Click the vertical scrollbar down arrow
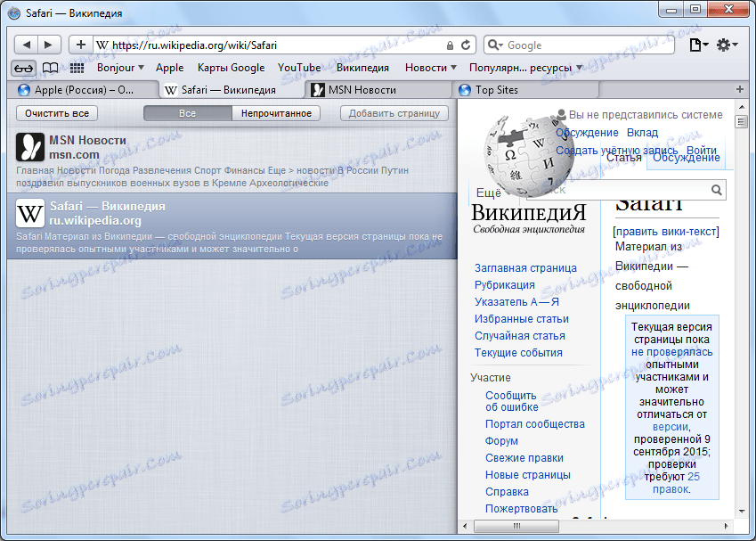 click(741, 512)
